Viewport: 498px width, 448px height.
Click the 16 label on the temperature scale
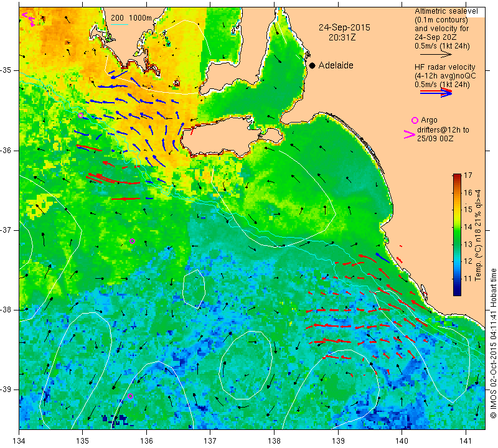click(x=468, y=192)
